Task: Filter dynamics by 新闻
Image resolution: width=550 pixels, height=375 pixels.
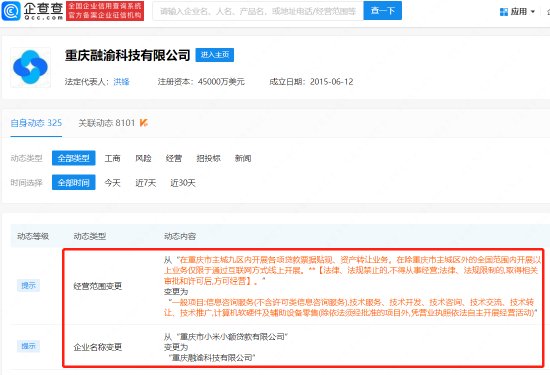Action: point(243,159)
